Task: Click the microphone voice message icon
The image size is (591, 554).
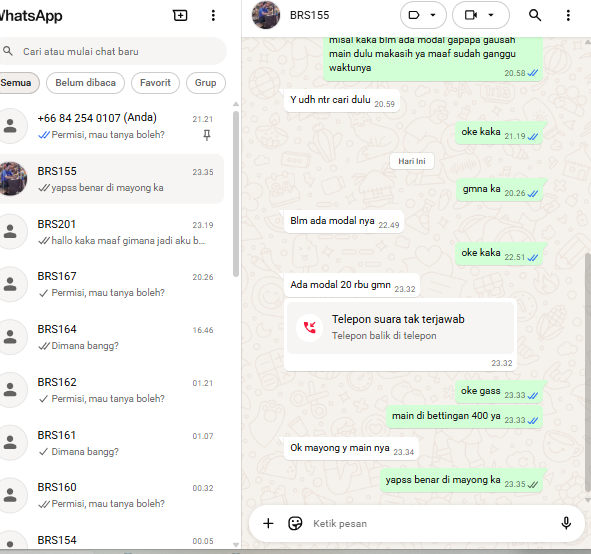Action: point(566,523)
